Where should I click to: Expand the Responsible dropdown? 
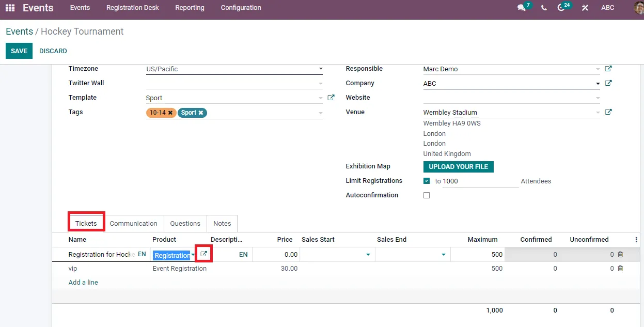pyautogui.click(x=598, y=69)
